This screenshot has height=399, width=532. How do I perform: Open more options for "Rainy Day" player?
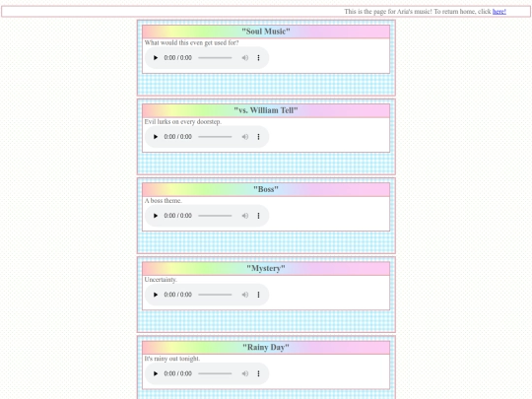[x=258, y=373]
